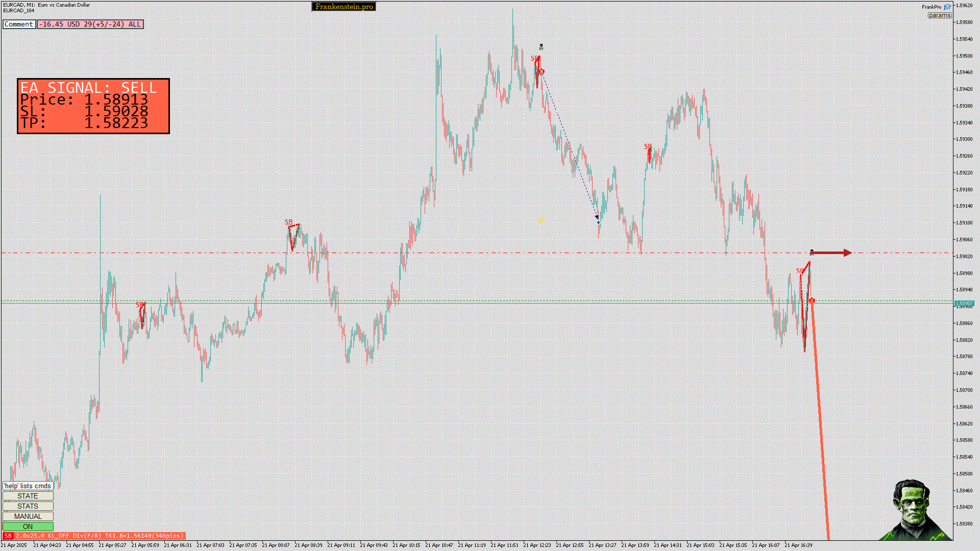Click the 1.58907 current price tag on the price axis
Image resolution: width=980 pixels, height=551 pixels.
(x=964, y=304)
